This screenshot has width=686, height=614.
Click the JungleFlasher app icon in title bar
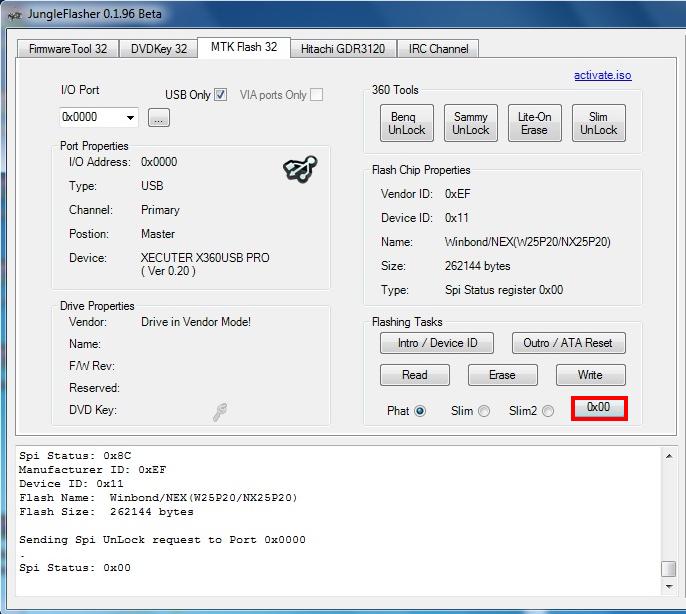[x=14, y=15]
